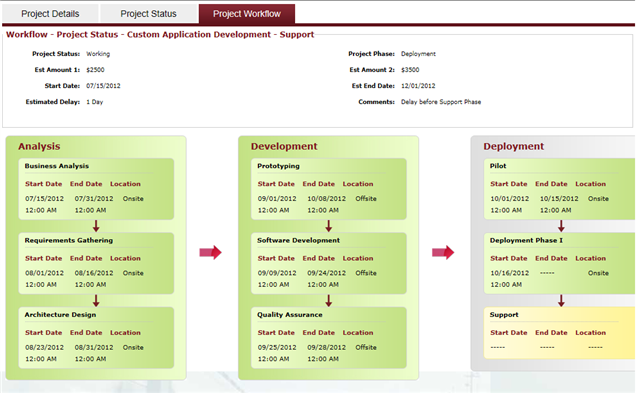This screenshot has width=640, height=393.
Task: Open the Business Analysis task card
Action: (x=96, y=189)
